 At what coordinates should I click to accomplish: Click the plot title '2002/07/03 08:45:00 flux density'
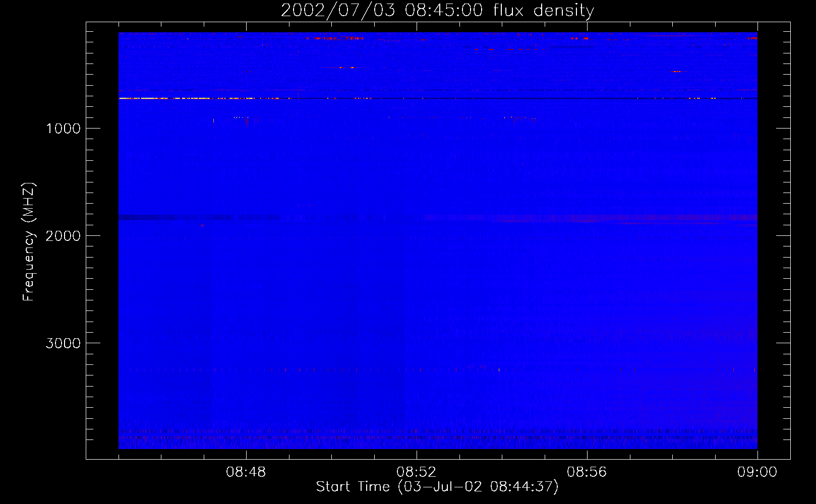[x=437, y=11]
